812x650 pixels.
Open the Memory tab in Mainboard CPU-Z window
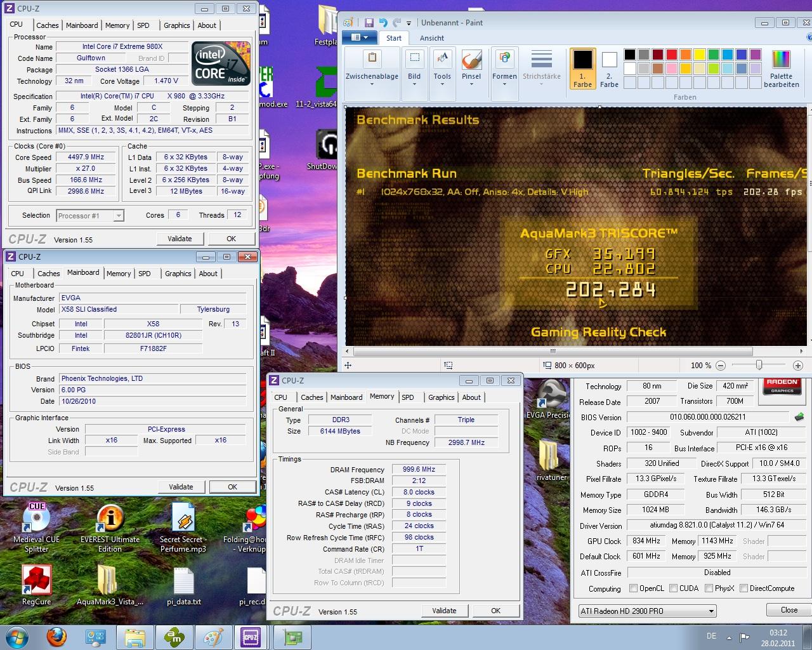coord(119,274)
